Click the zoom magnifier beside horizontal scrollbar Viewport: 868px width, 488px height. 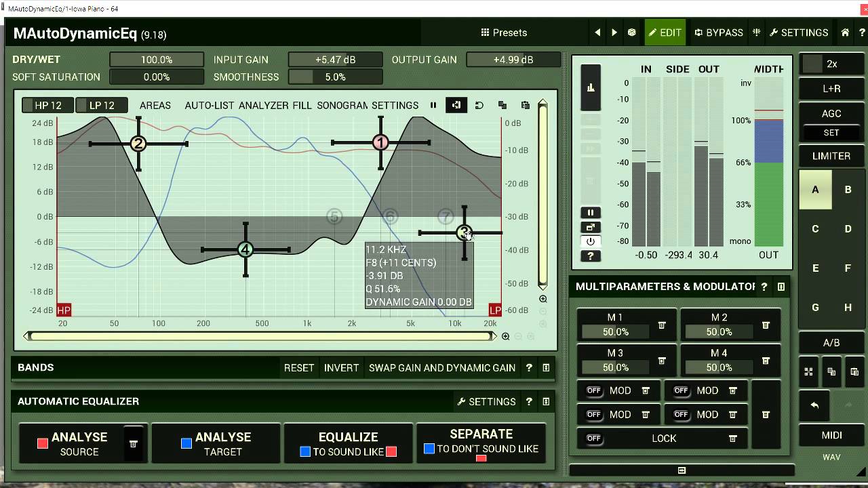tap(505, 336)
